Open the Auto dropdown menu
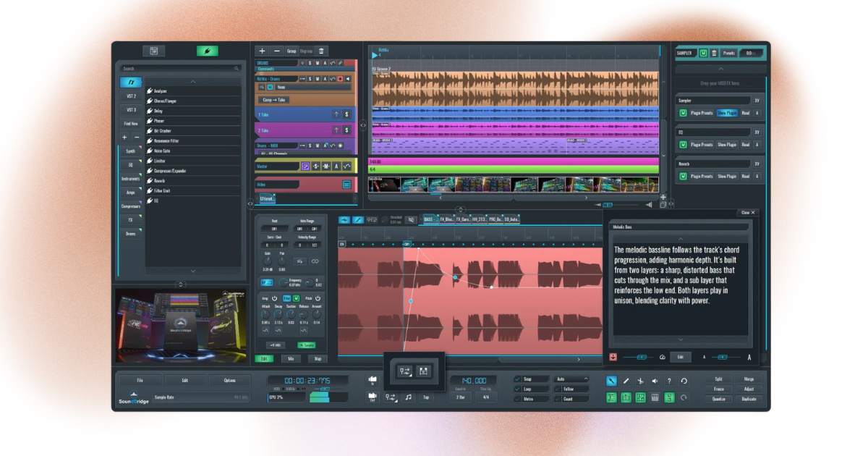The width and height of the screenshot is (868, 456). [x=571, y=379]
